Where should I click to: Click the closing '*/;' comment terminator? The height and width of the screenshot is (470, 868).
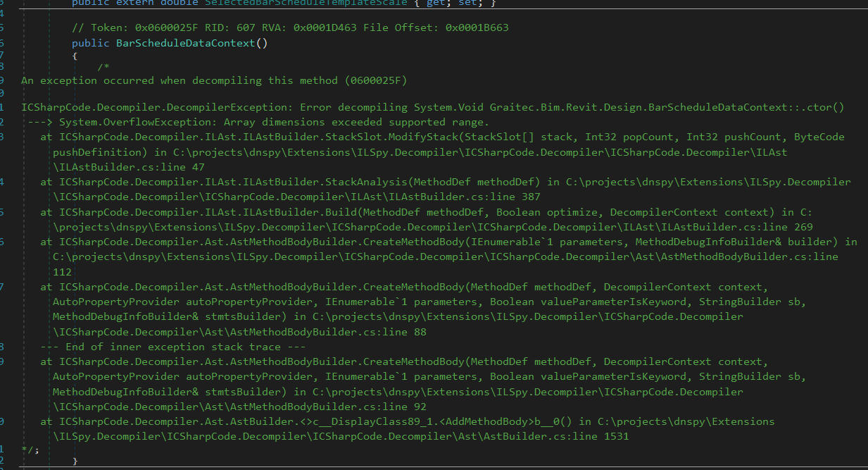click(30, 449)
